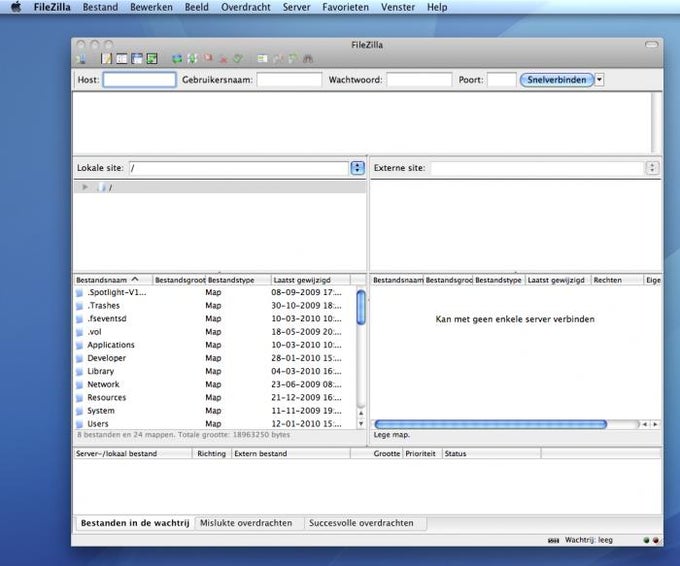The image size is (680, 566).
Task: Focus the Wachtwoord input field
Action: 419,80
